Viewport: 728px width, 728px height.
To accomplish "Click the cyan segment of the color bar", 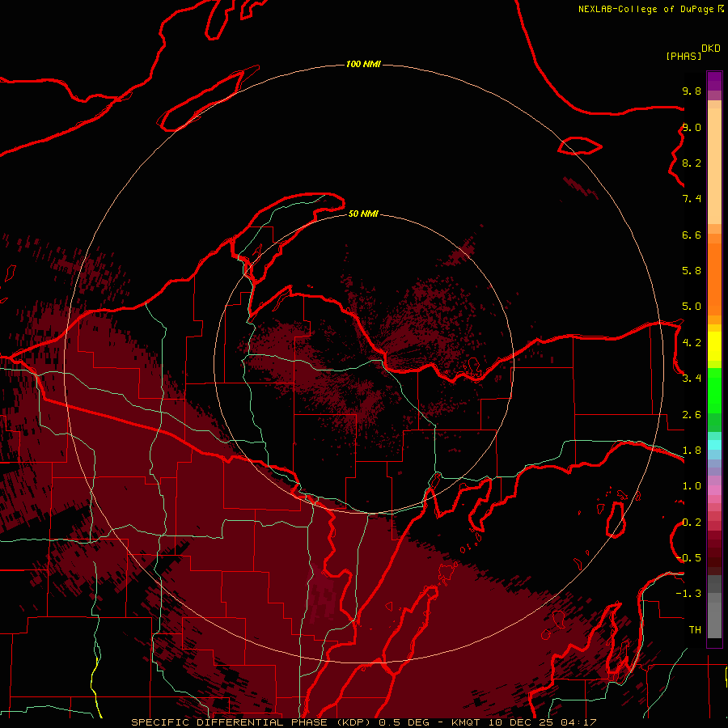I will click(714, 445).
